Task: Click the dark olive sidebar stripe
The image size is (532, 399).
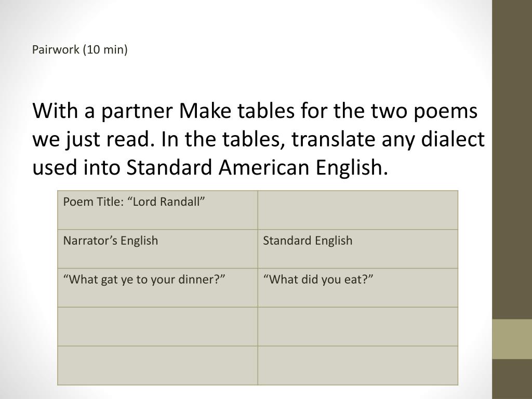Action: 512,159
